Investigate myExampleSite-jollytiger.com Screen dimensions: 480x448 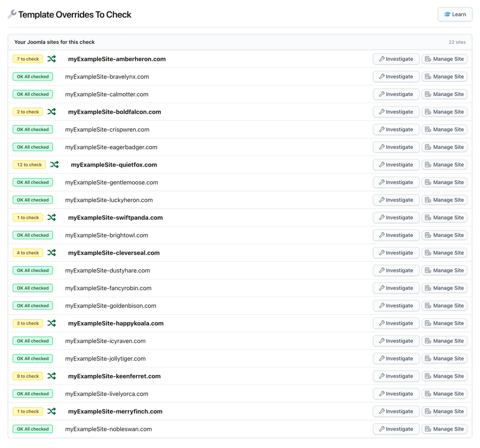point(396,358)
